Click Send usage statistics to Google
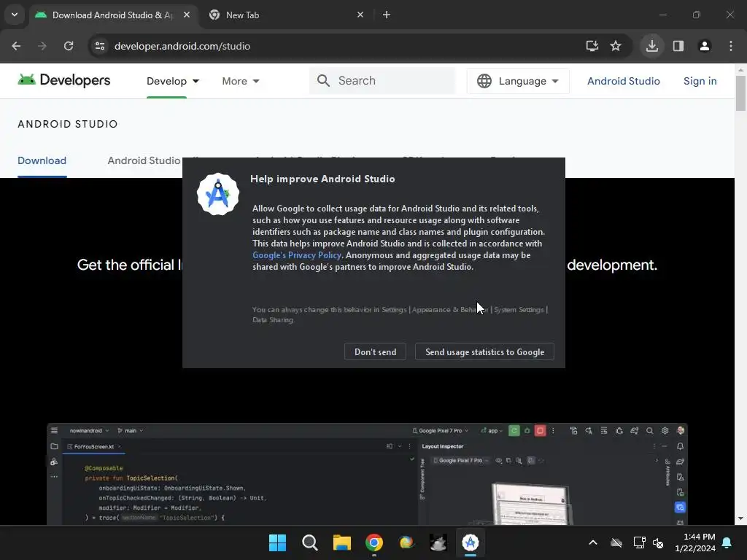This screenshot has width=747, height=560. [484, 352]
